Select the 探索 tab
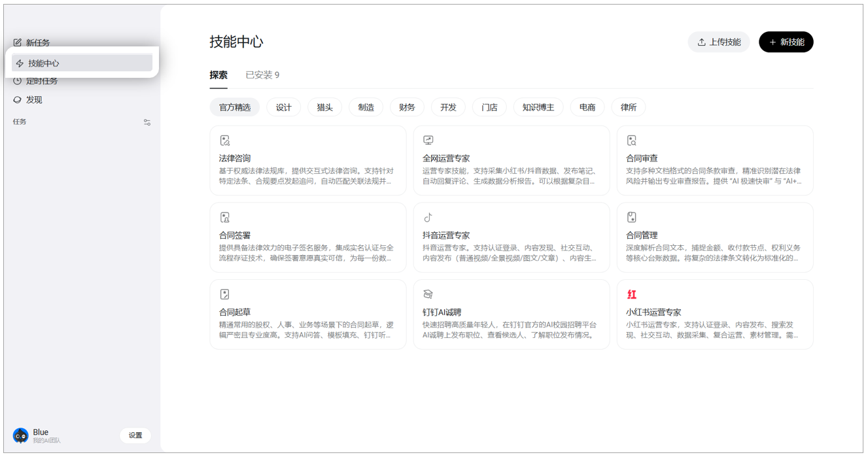The width and height of the screenshot is (868, 457). (x=218, y=75)
